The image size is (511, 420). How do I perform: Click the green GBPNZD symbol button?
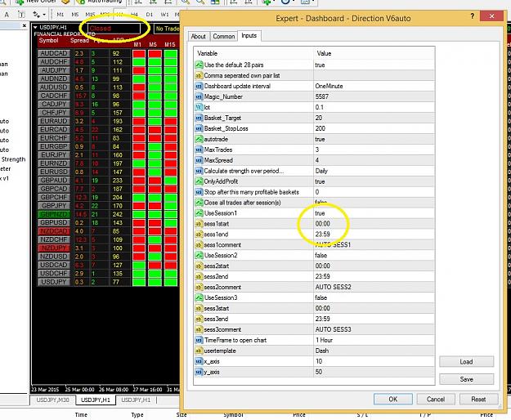54,214
